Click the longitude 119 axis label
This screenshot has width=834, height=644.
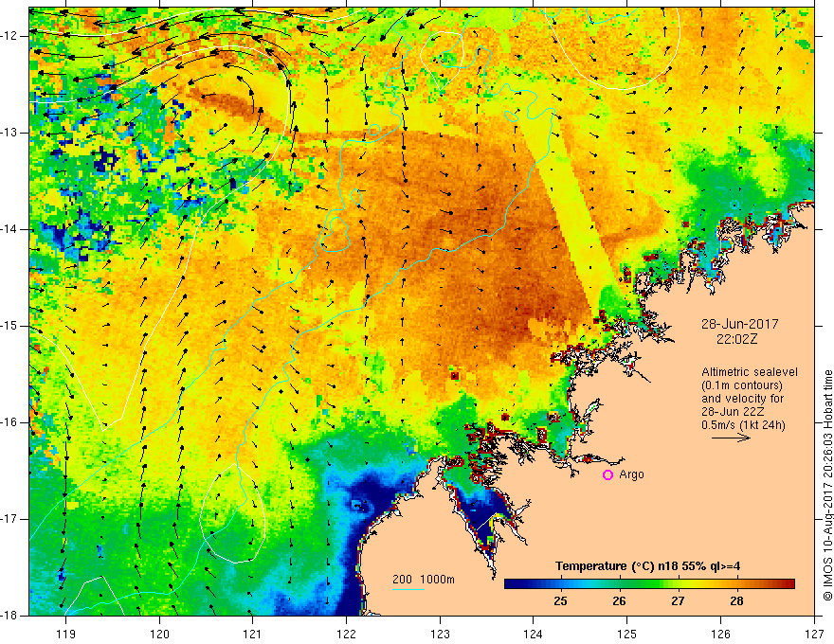(66, 634)
